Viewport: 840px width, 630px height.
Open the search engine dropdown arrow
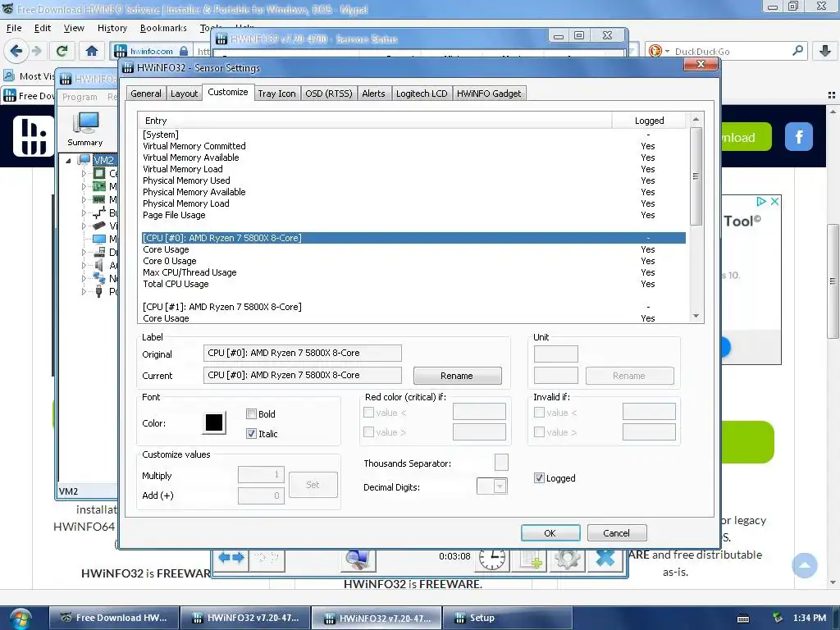pyautogui.click(x=668, y=52)
